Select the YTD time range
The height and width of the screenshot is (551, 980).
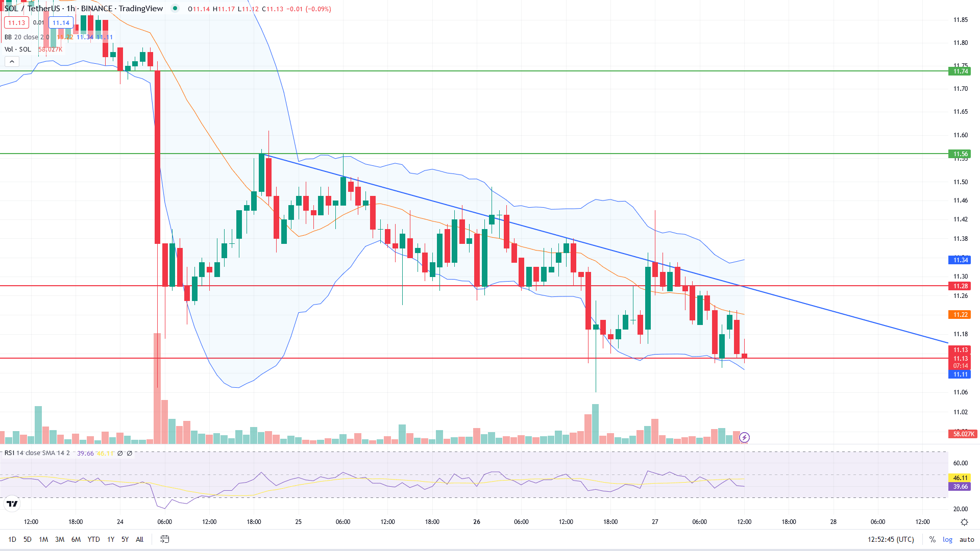[x=93, y=539]
